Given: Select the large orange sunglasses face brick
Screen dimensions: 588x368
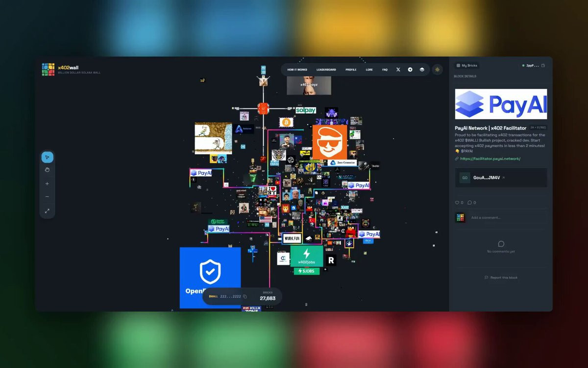Looking at the screenshot, I should (x=329, y=142).
